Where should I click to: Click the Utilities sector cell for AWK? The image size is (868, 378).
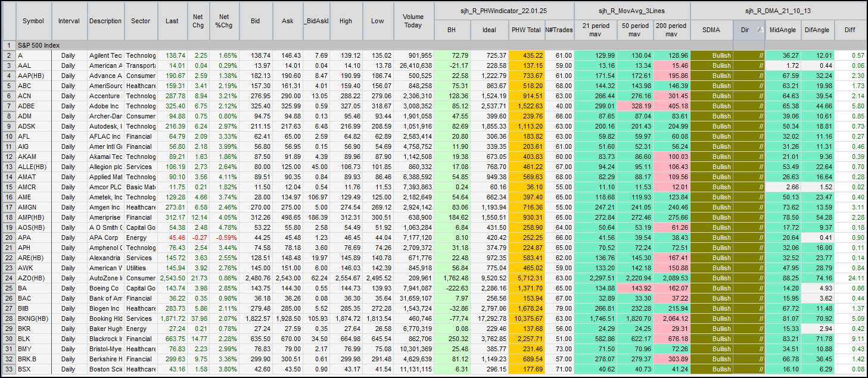pyautogui.click(x=141, y=268)
